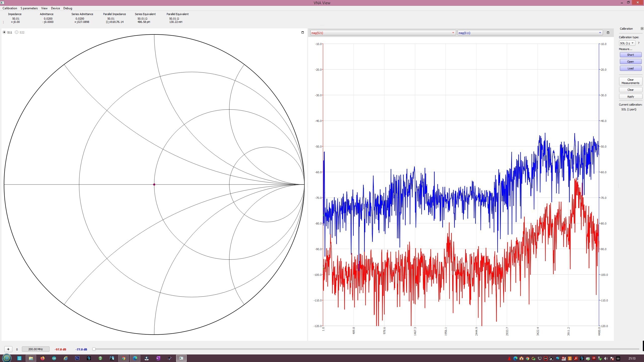Open the blue notes app taskbar icon

(x=19, y=358)
